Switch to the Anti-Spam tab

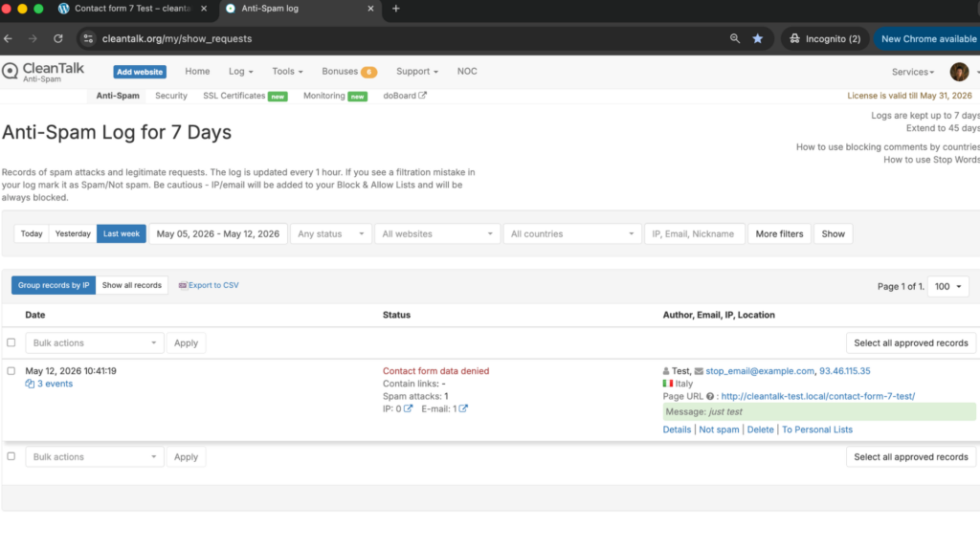tap(118, 96)
